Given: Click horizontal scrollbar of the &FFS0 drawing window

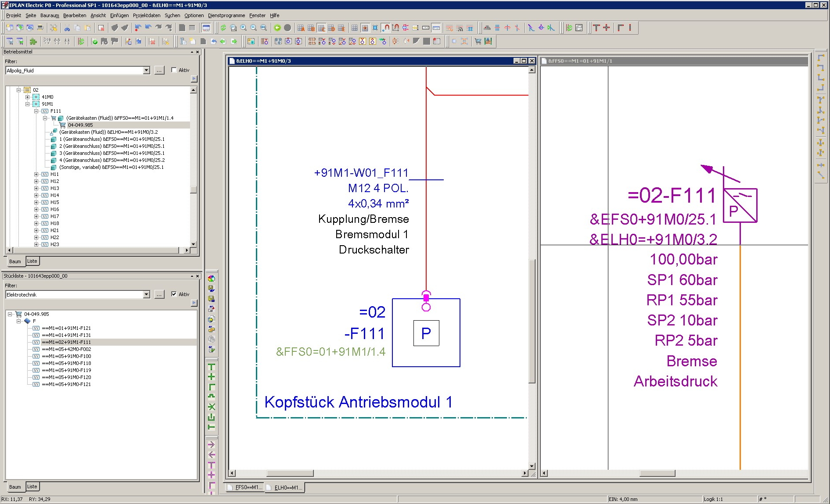Looking at the screenshot, I should [657, 473].
